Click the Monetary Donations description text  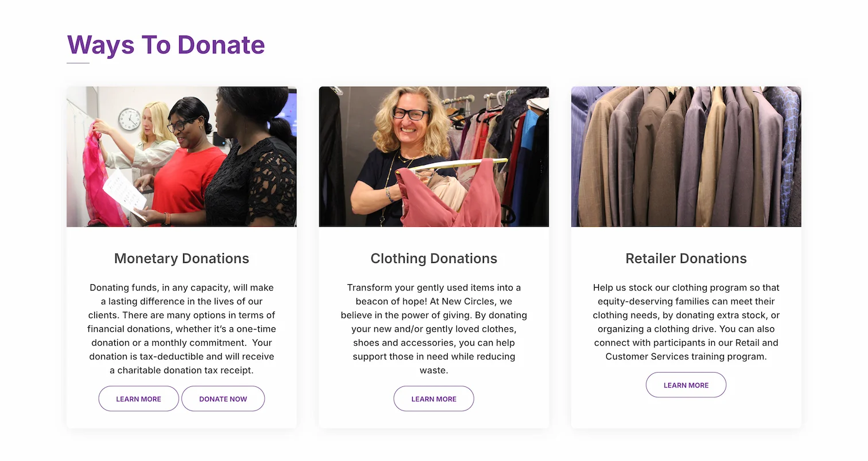coord(181,328)
